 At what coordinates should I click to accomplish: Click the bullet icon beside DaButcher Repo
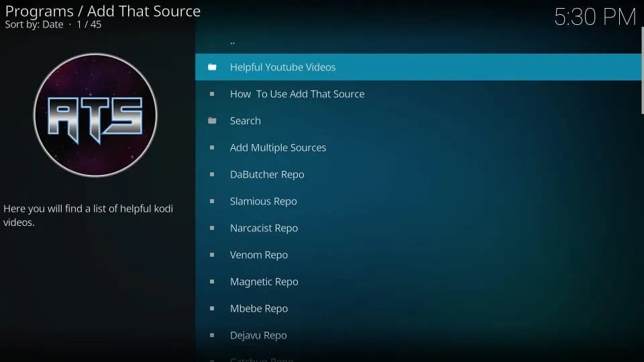(212, 174)
